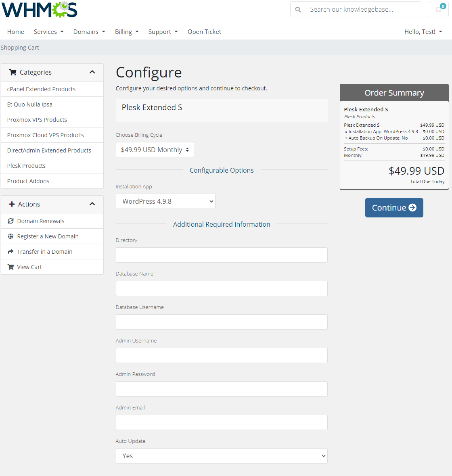Open the Services dropdown menu
Viewport: 452px width, 476px height.
pyautogui.click(x=48, y=32)
